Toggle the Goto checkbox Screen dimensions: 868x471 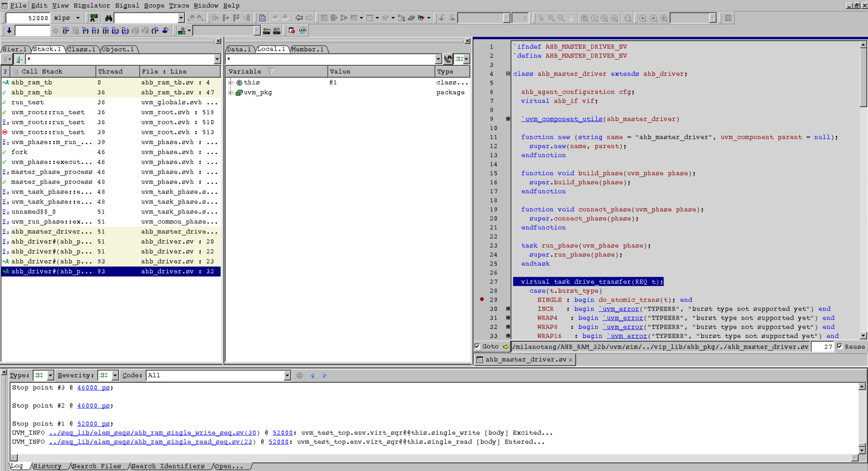(x=477, y=346)
